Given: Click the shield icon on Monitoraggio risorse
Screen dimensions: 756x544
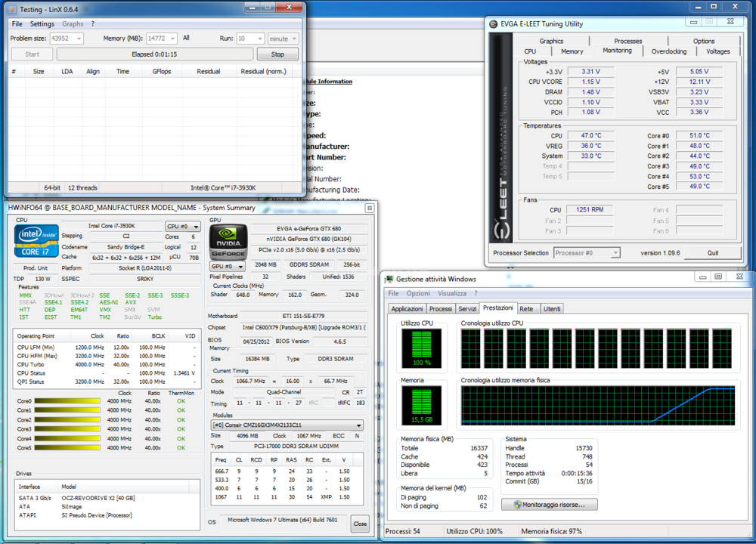Looking at the screenshot, I should coord(517,505).
